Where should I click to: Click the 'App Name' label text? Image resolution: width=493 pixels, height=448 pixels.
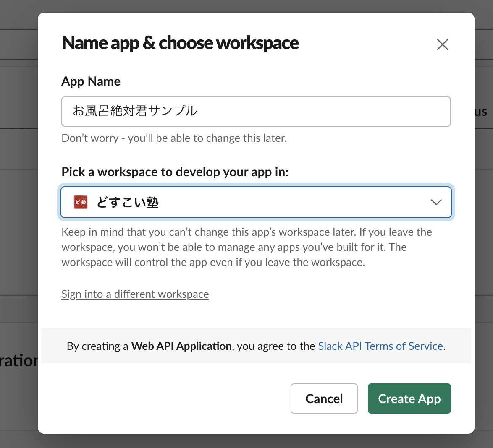tap(91, 81)
